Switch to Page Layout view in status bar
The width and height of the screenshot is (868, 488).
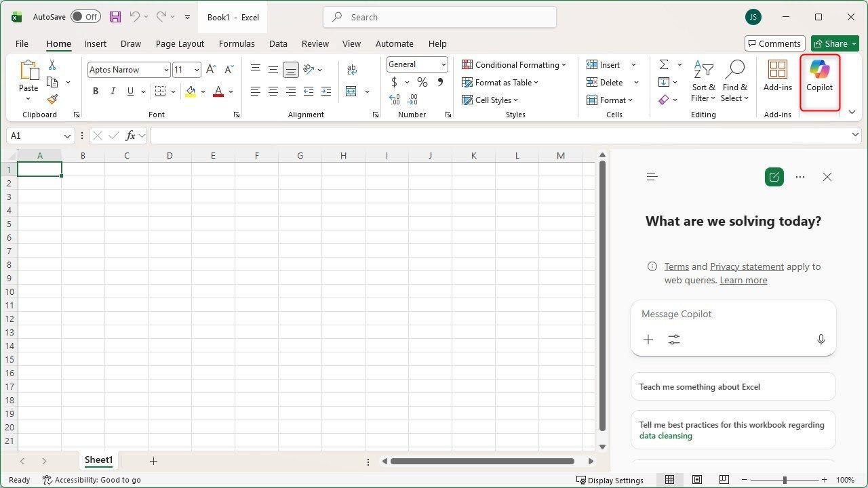point(696,480)
